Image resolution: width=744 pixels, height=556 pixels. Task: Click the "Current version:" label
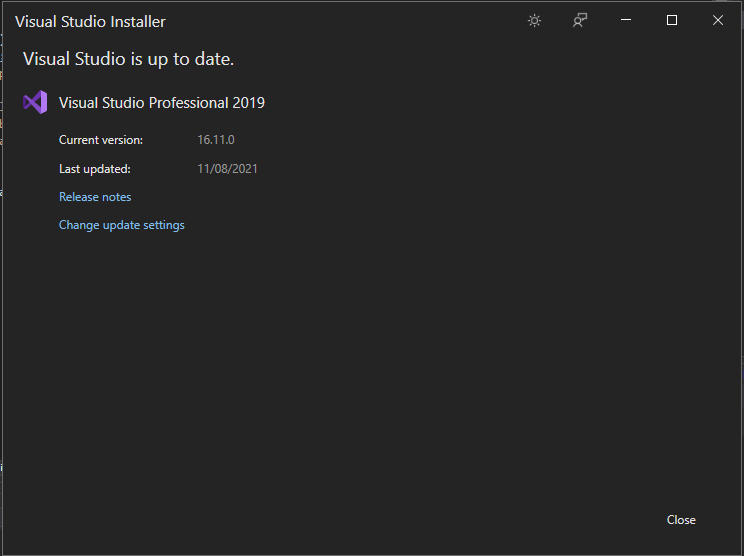click(101, 140)
